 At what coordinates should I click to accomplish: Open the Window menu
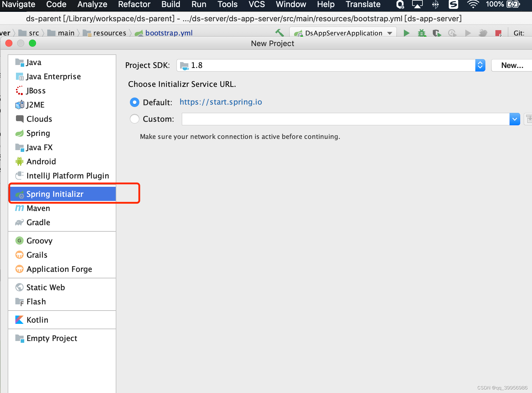[291, 4]
